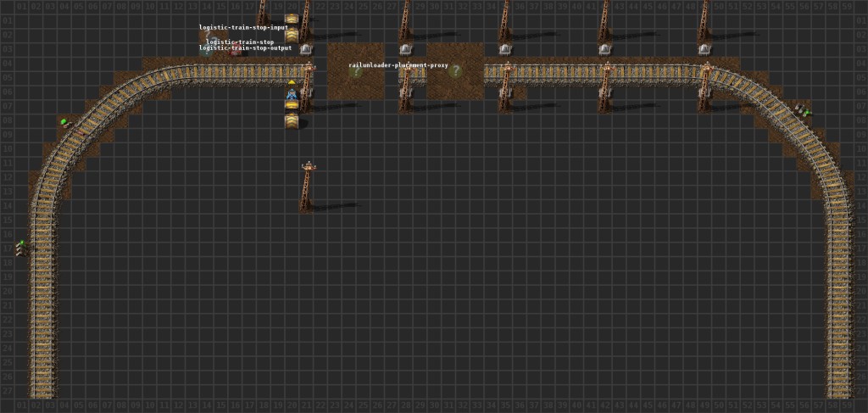Click the blue inserter below the track
This screenshot has height=413, width=868.
click(292, 93)
